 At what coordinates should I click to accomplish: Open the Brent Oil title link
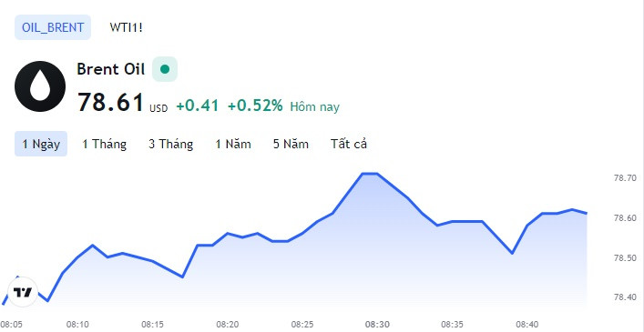(111, 69)
